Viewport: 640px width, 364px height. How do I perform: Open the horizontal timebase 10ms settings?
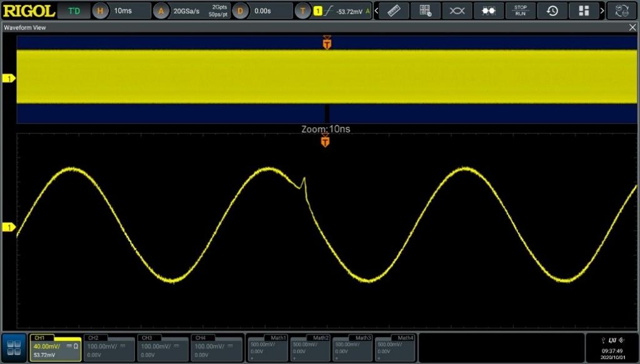point(122,11)
